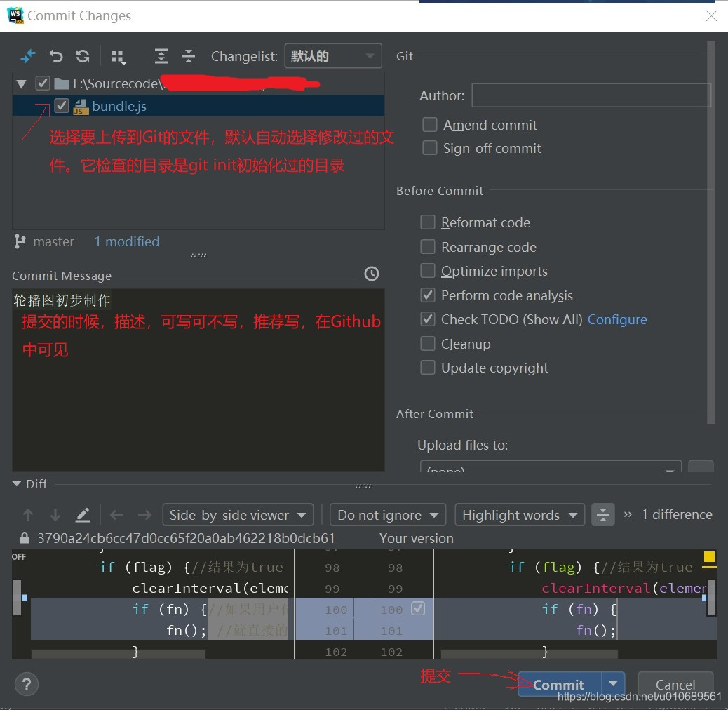Toggle the Sourcecode folder checkbox
Image resolution: width=728 pixels, height=710 pixels.
42,83
